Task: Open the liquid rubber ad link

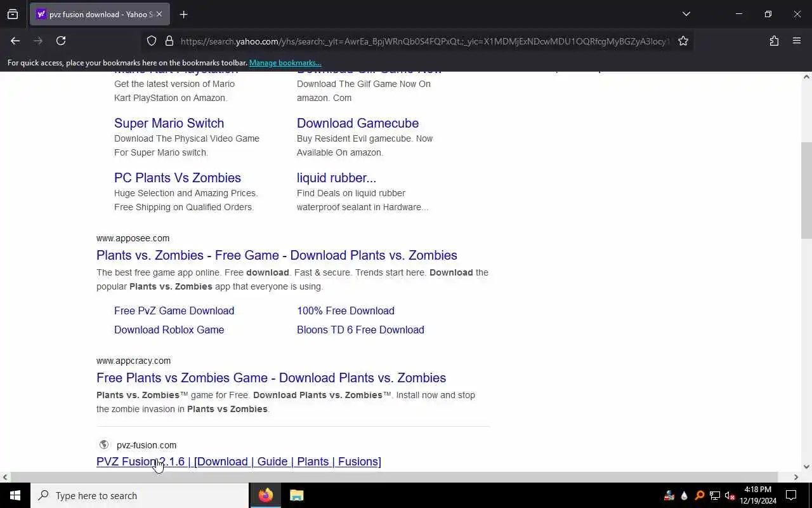Action: click(x=336, y=178)
